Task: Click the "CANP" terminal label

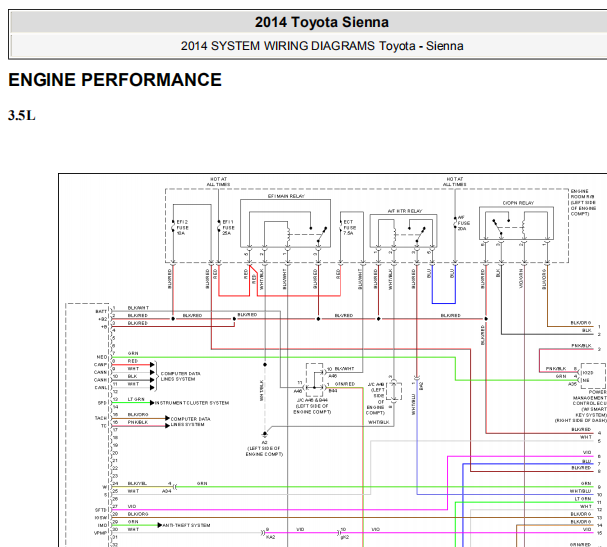Action: 101,365
